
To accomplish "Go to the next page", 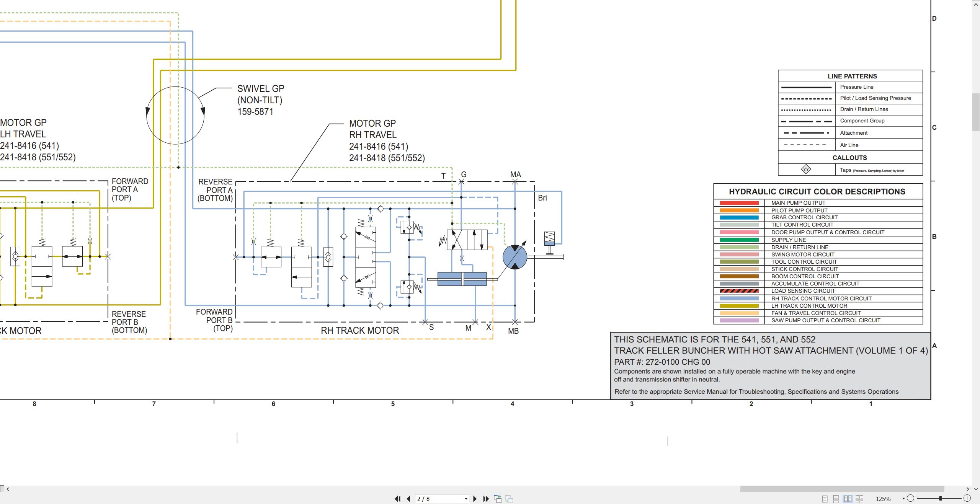I will pos(475,499).
